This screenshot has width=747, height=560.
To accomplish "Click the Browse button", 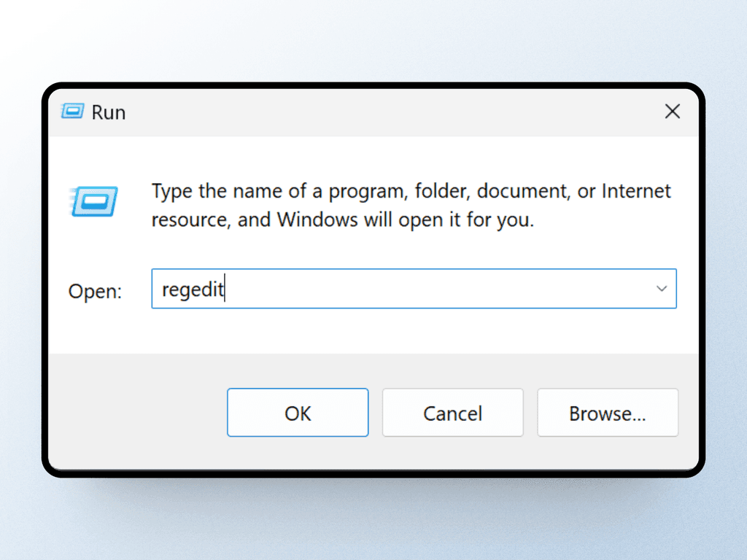I will pyautogui.click(x=608, y=413).
